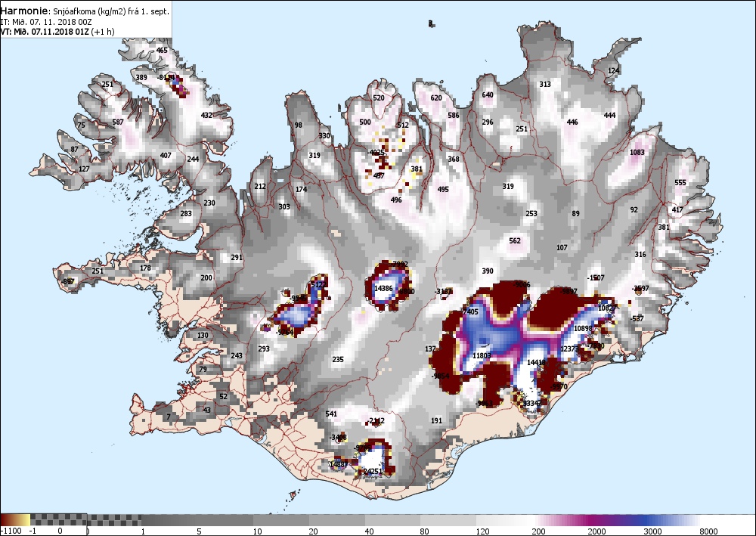The height and width of the screenshot is (536, 756).
Task: Click the value 283 on the map
Action: pos(186,213)
